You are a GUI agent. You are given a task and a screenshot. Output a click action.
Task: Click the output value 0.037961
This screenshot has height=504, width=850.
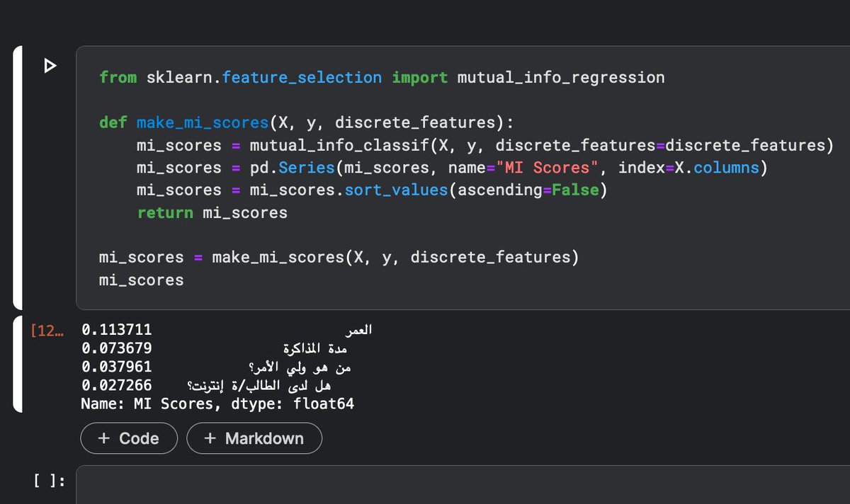[x=116, y=367]
